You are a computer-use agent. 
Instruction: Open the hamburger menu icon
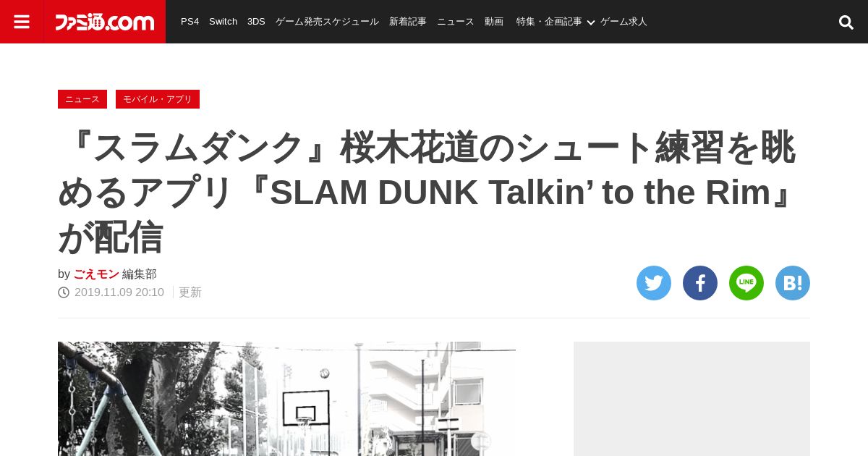coord(22,22)
